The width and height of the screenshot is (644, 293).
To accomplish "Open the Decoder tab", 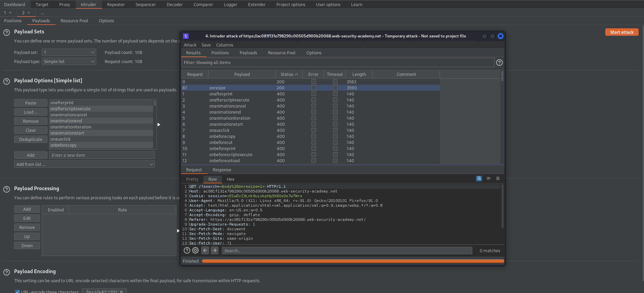I will tap(174, 5).
